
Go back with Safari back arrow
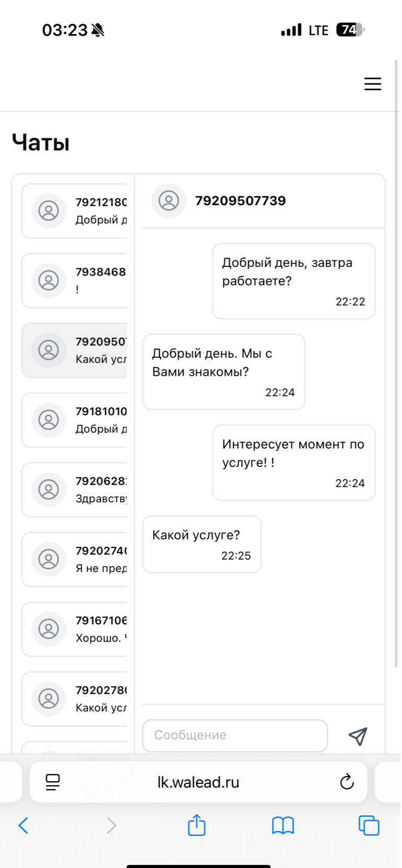pyautogui.click(x=23, y=825)
